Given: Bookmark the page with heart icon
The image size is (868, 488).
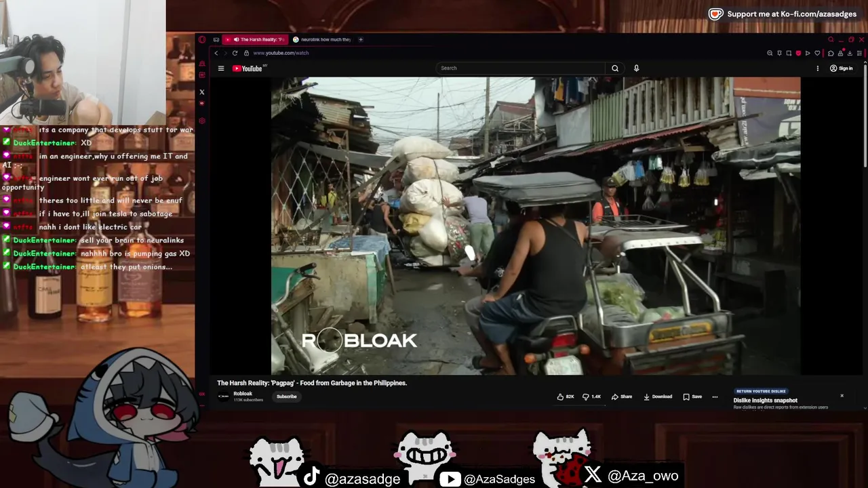Looking at the screenshot, I should [x=817, y=53].
